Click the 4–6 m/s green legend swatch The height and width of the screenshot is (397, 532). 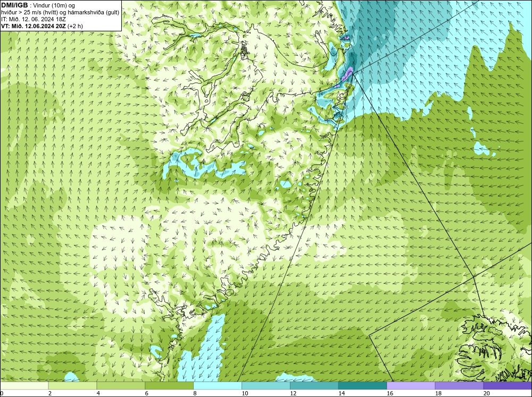[x=121, y=386]
